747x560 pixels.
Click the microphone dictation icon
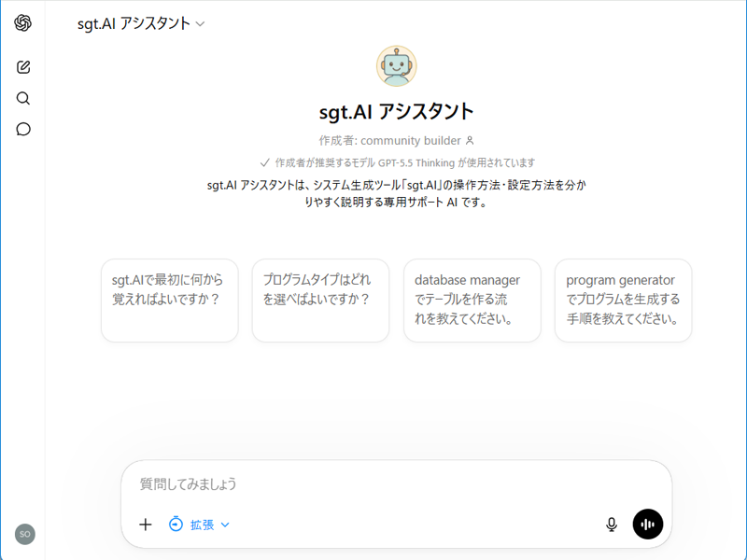(x=612, y=525)
